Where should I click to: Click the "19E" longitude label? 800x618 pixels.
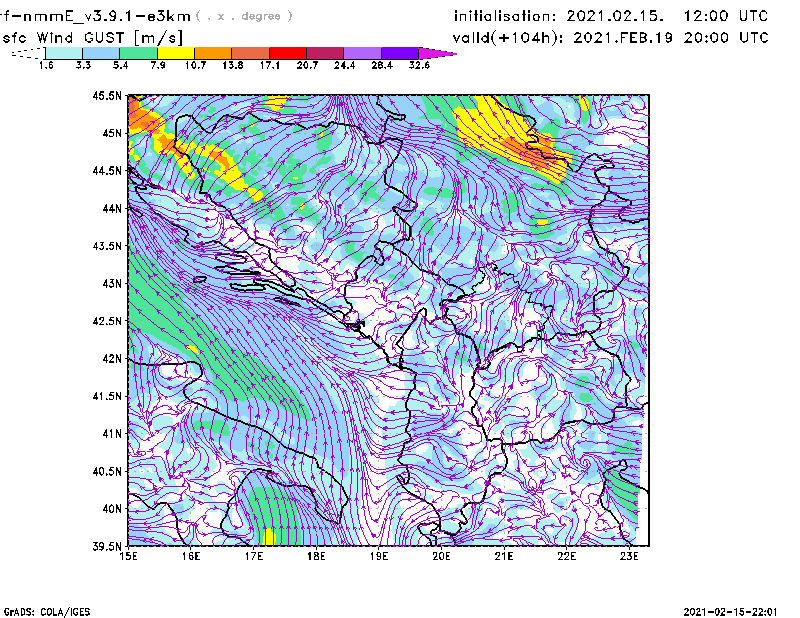pyautogui.click(x=379, y=556)
